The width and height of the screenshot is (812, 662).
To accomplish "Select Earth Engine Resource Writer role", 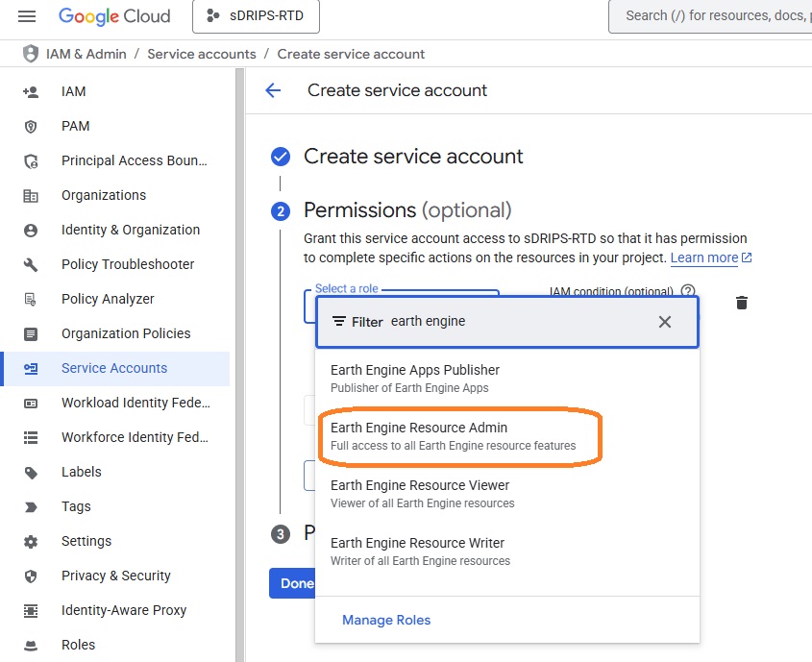I will tap(507, 552).
